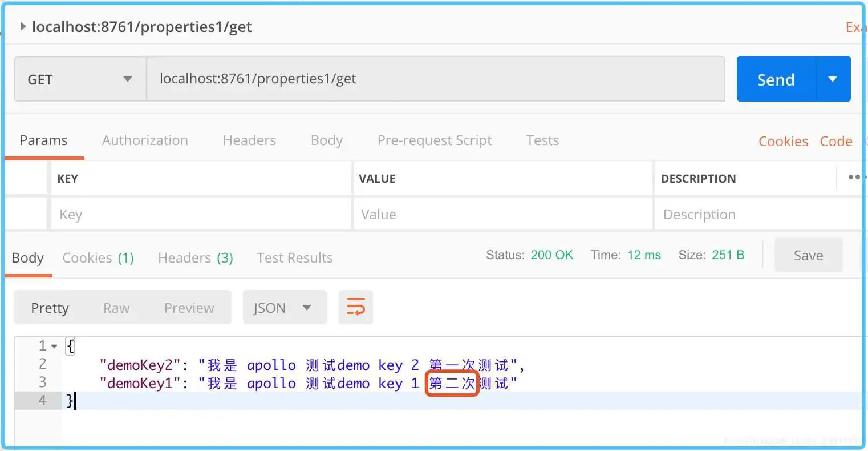Screen dimensions: 868x451
Task: Open the request Headers tab
Action: [x=249, y=140]
